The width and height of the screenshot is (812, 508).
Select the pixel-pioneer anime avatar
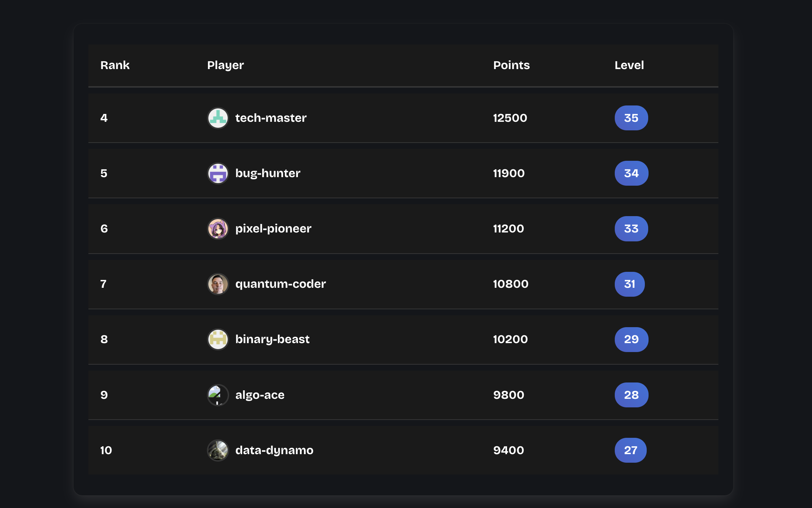[218, 228]
